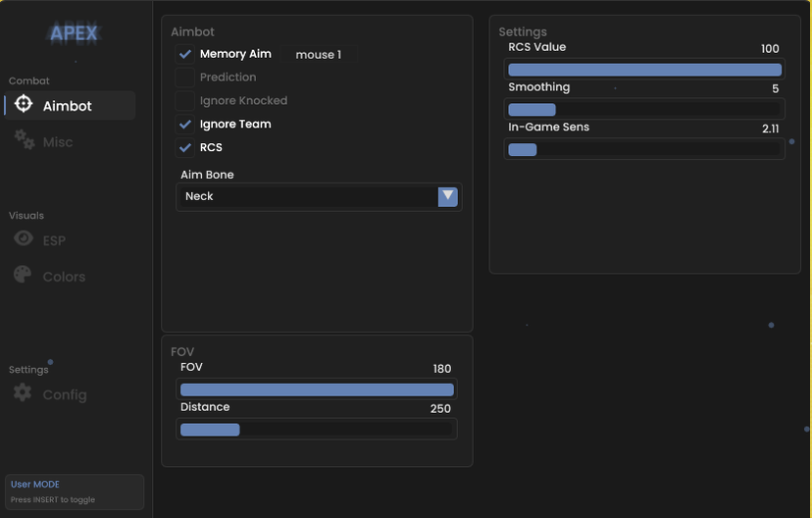Open the Misc tab label
This screenshot has width=812, height=518.
click(x=58, y=142)
